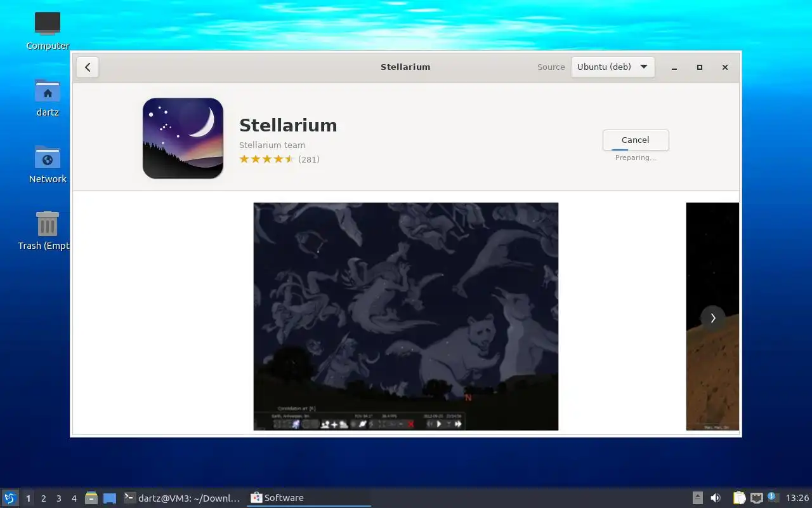
Task: Cancel the Stellarium installation
Action: coord(635,140)
